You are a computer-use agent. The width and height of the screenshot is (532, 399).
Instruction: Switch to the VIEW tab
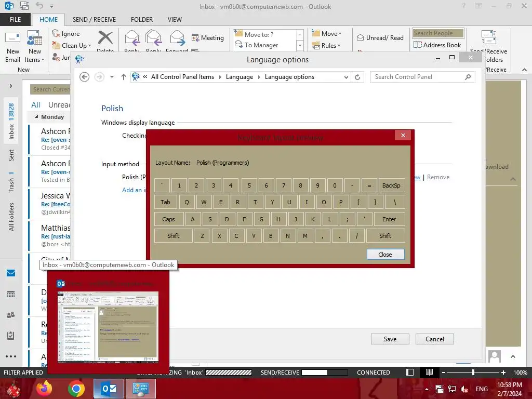click(x=175, y=19)
